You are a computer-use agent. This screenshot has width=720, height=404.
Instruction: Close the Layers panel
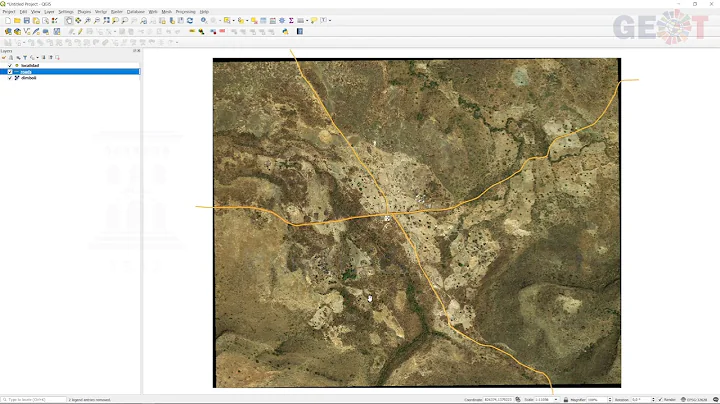point(139,51)
